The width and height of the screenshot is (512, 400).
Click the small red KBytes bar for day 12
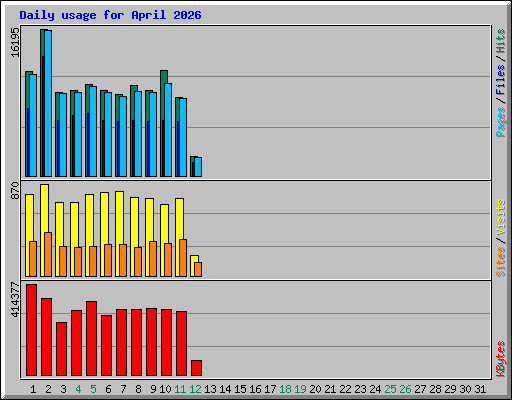pos(196,368)
